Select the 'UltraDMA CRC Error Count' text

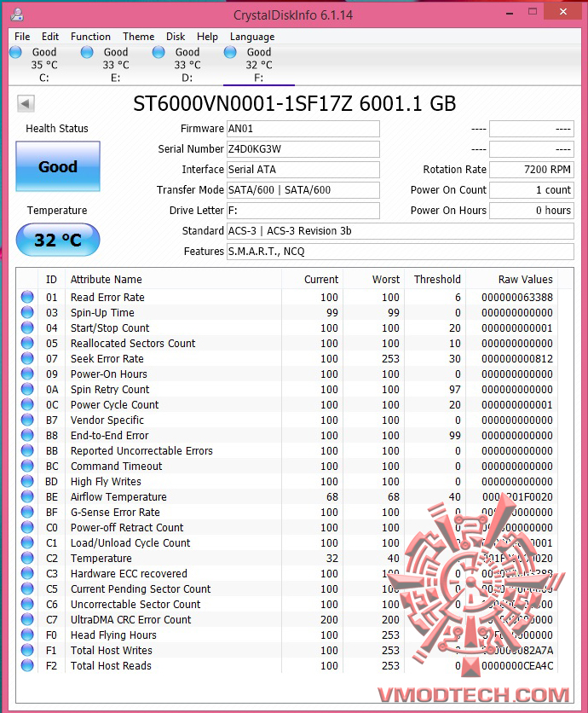point(131,620)
